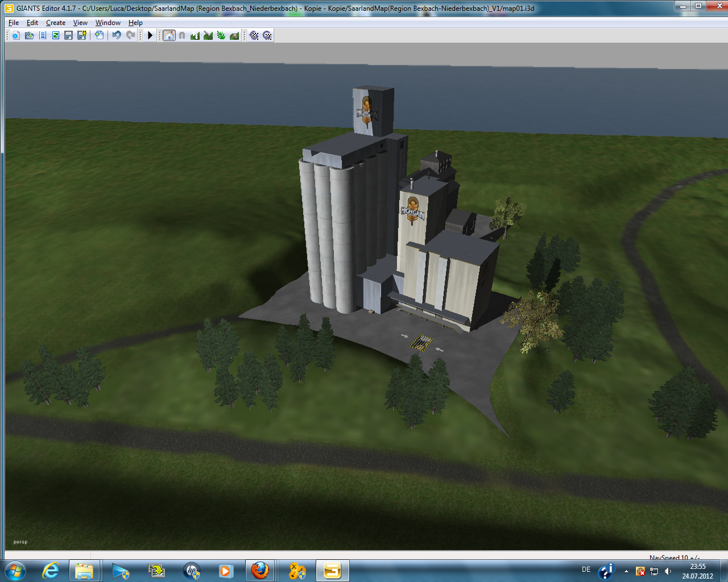Click the Undo arrow icon
728x582 pixels.
point(117,35)
